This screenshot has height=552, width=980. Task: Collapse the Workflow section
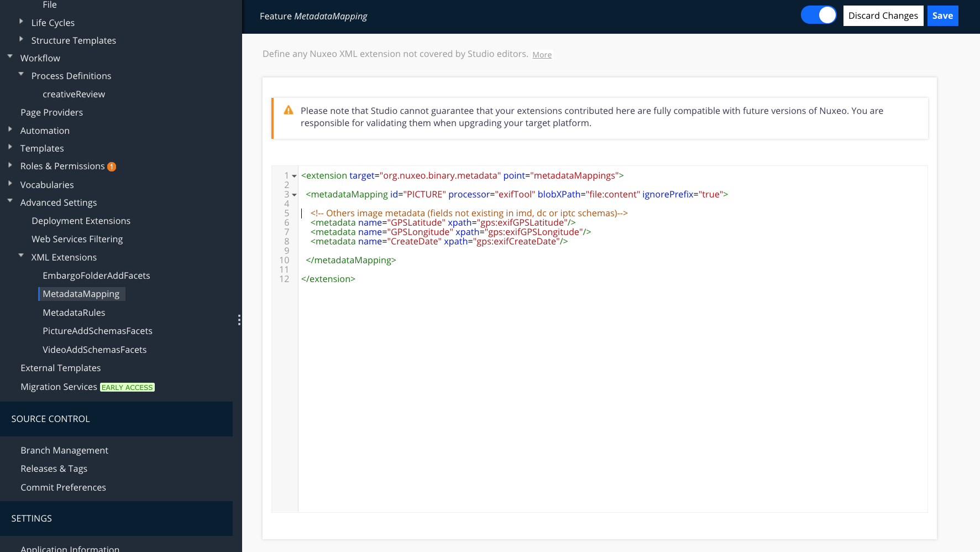(9, 56)
